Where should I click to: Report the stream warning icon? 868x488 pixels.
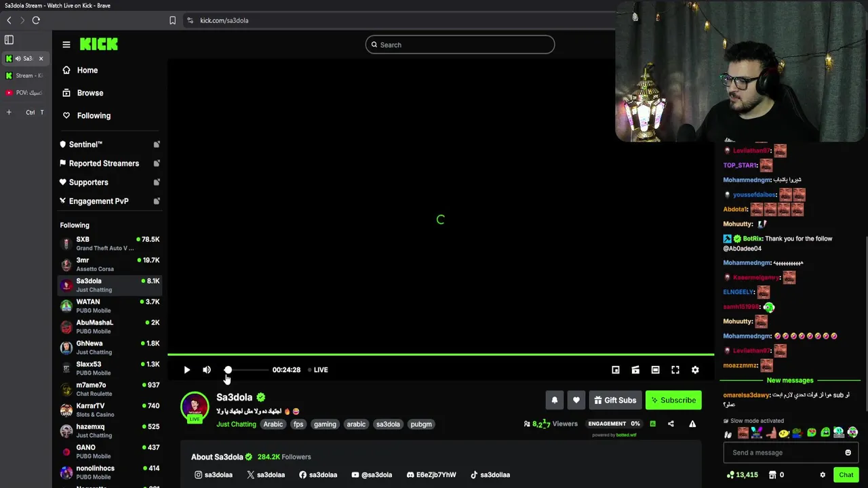692,424
